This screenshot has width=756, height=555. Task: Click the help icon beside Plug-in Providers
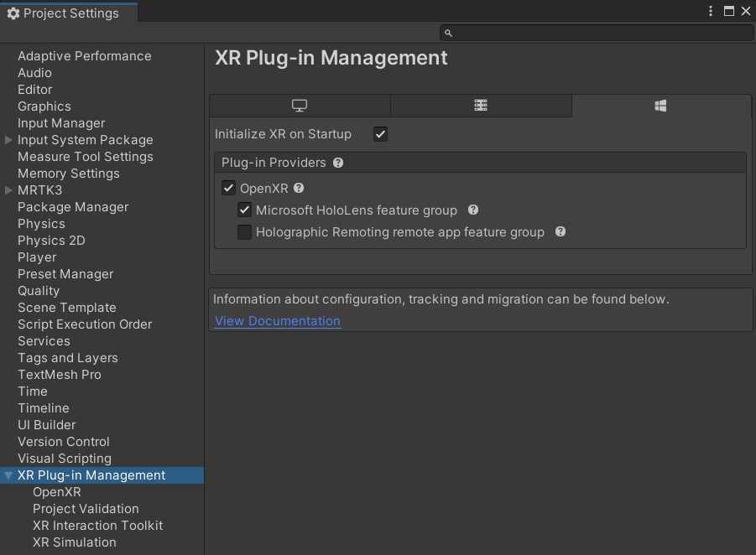(x=338, y=163)
